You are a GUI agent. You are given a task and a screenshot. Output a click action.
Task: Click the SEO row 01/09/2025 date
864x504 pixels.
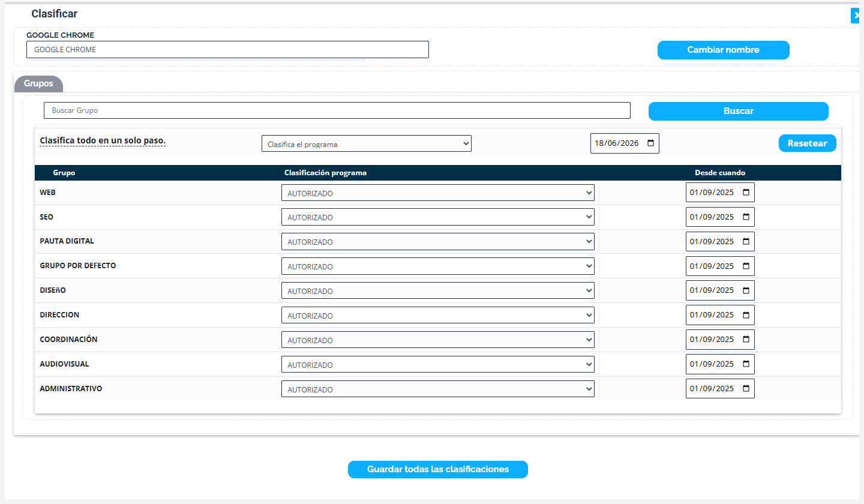point(720,217)
